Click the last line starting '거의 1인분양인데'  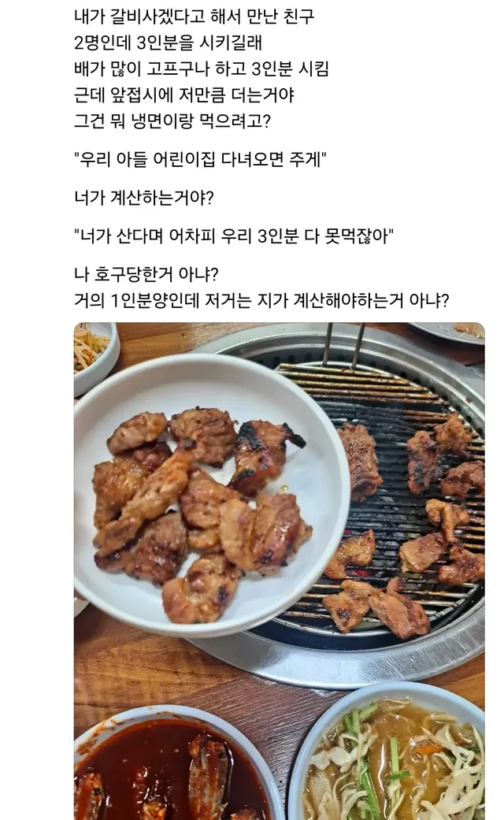pyautogui.click(x=261, y=301)
